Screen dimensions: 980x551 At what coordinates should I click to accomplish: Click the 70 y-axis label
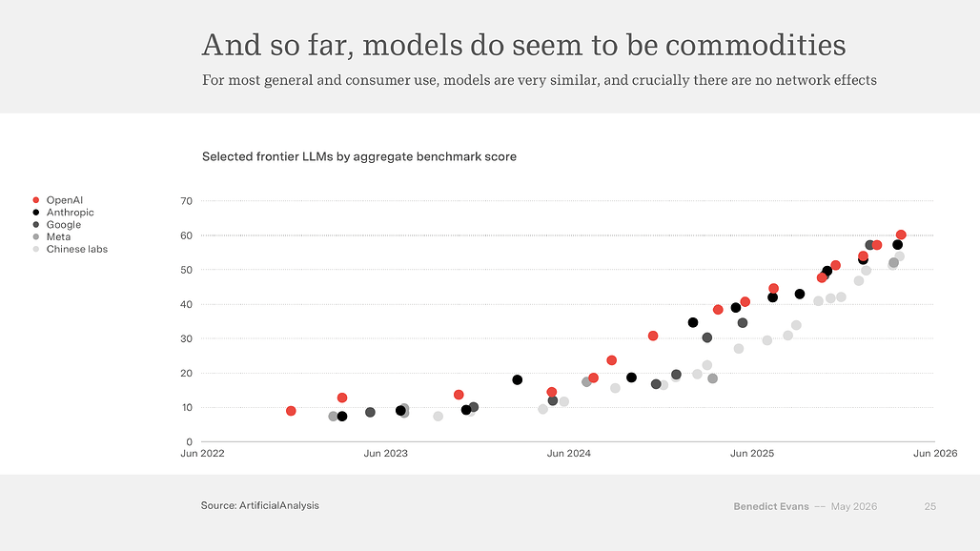tap(186, 201)
